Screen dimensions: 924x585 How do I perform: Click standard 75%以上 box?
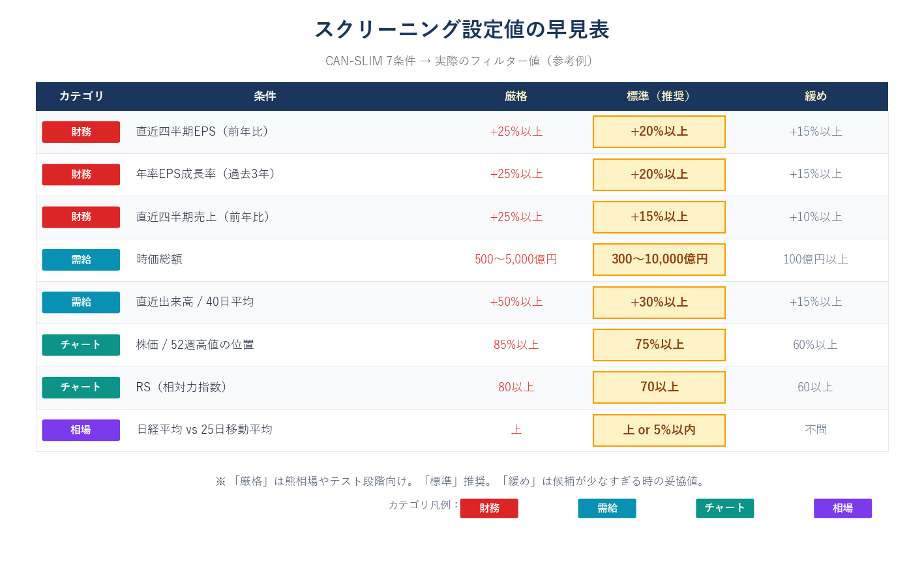(659, 345)
